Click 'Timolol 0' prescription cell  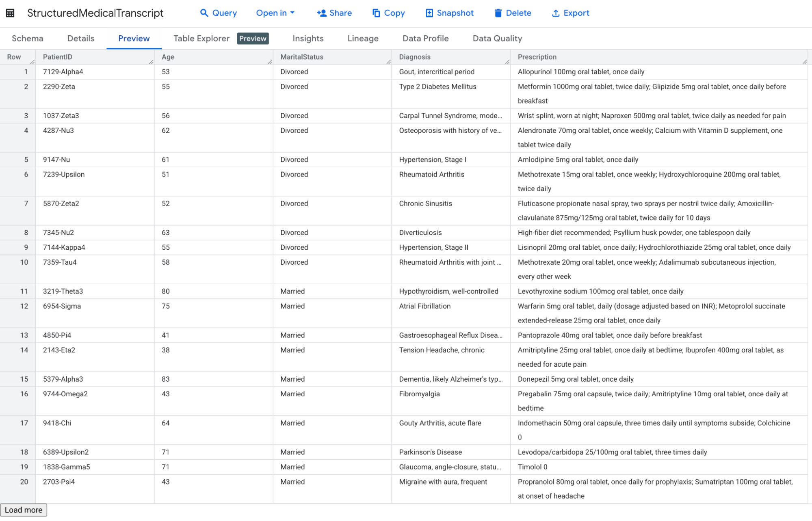659,467
